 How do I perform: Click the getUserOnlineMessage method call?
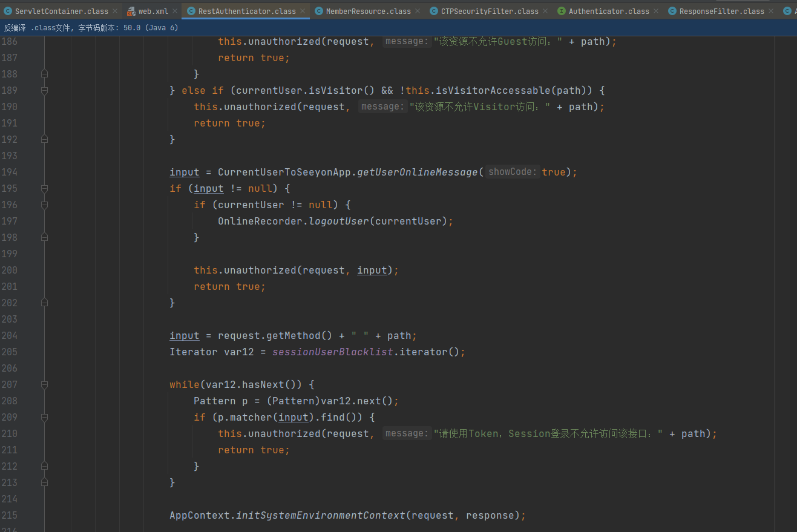(x=417, y=172)
